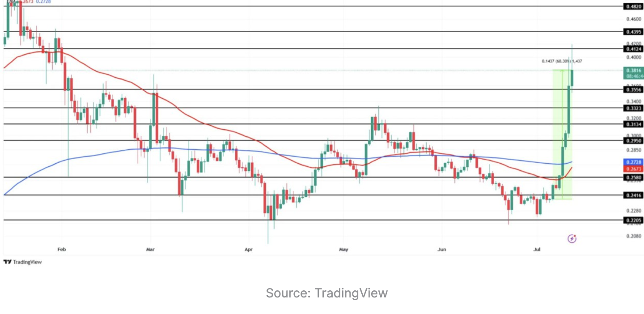Click the Feb label on time axis
Image resolution: width=644 pixels, height=314 pixels.
[62, 249]
